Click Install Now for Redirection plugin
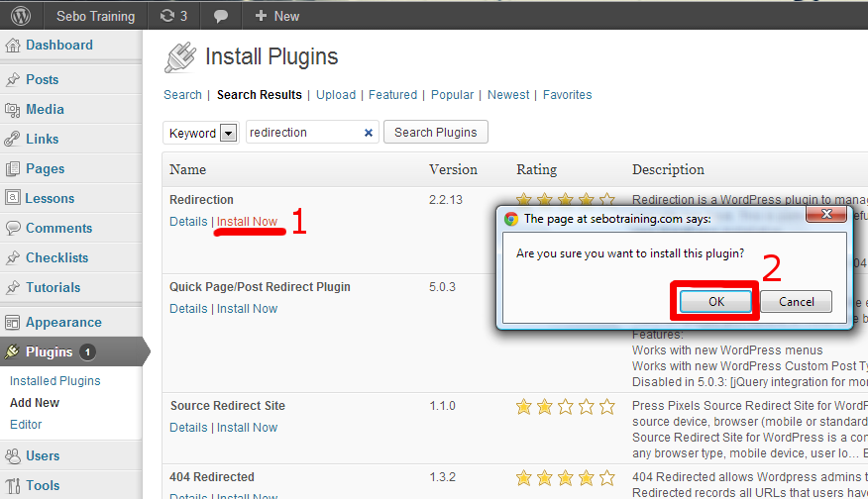868x499 pixels. pos(247,222)
